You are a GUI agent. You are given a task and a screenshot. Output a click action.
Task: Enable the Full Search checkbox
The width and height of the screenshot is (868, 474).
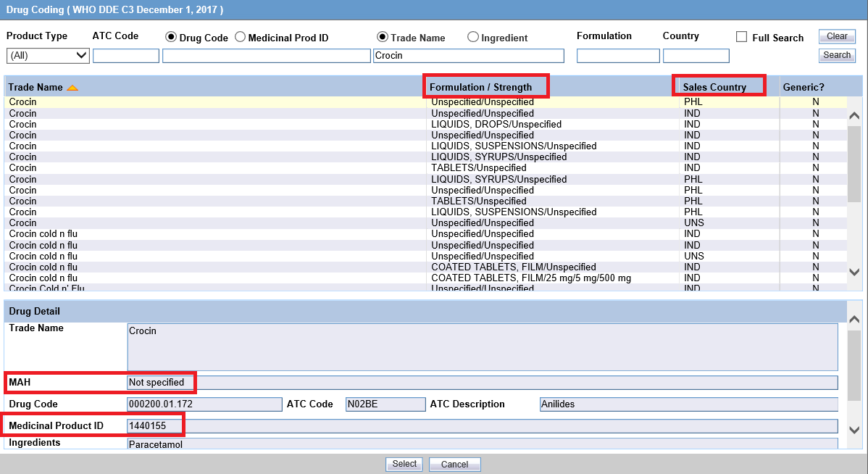pyautogui.click(x=742, y=37)
